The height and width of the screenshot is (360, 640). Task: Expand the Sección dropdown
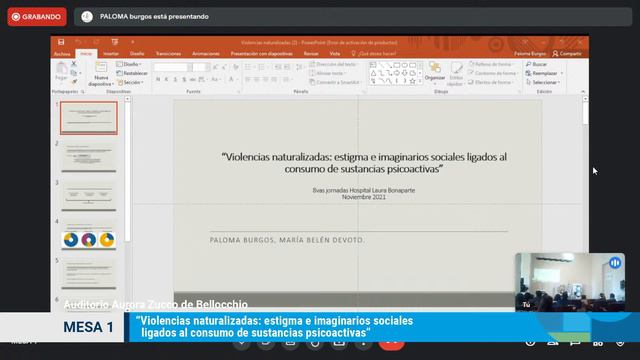point(131,82)
